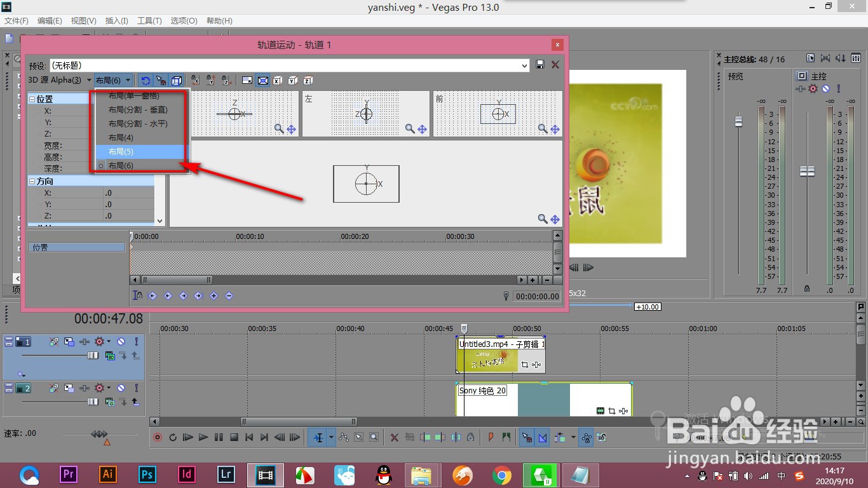Click delete keyframe minus diamond button
The image size is (868, 488).
[229, 295]
